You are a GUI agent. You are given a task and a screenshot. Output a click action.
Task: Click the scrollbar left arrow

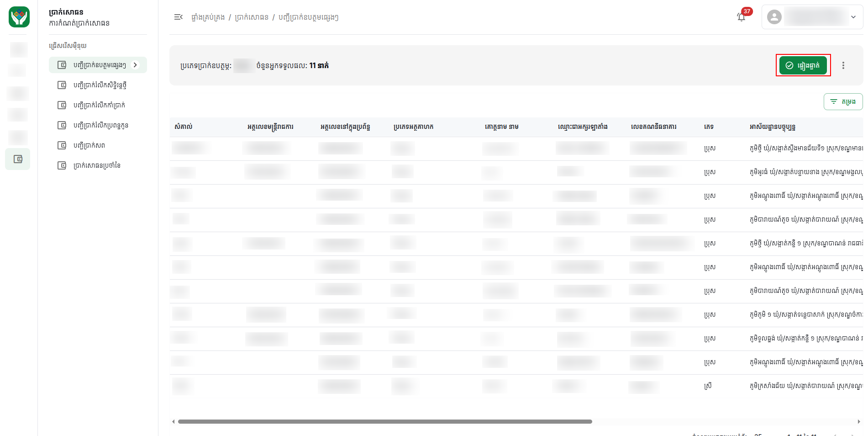[173, 421]
